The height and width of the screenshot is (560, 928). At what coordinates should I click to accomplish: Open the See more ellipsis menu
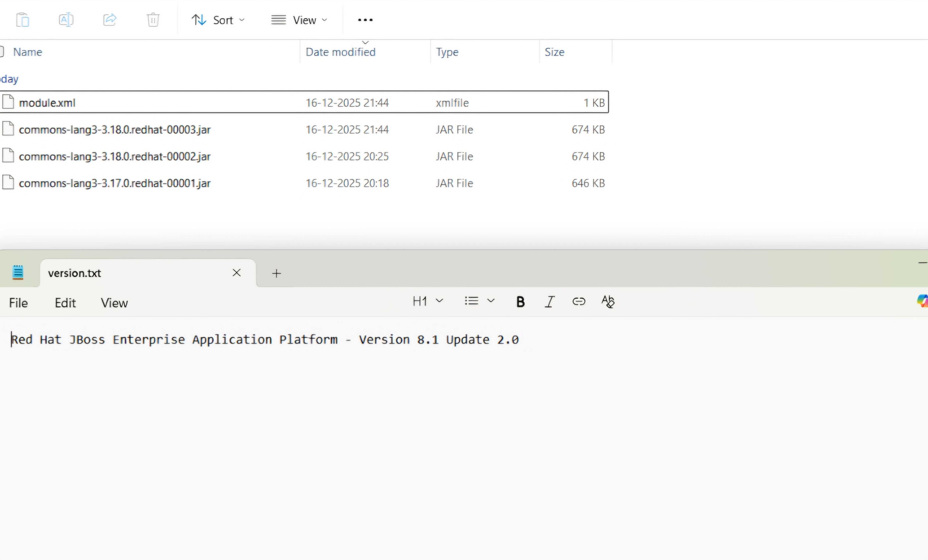365,20
